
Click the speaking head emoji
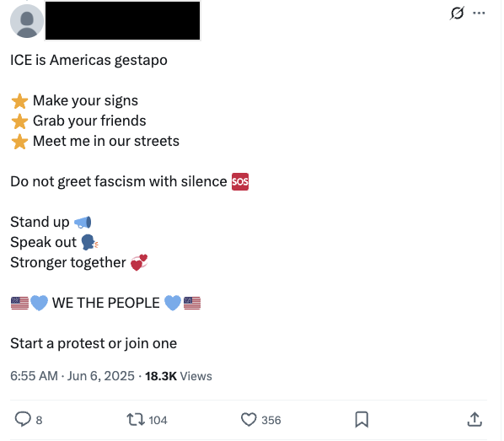[x=89, y=242]
